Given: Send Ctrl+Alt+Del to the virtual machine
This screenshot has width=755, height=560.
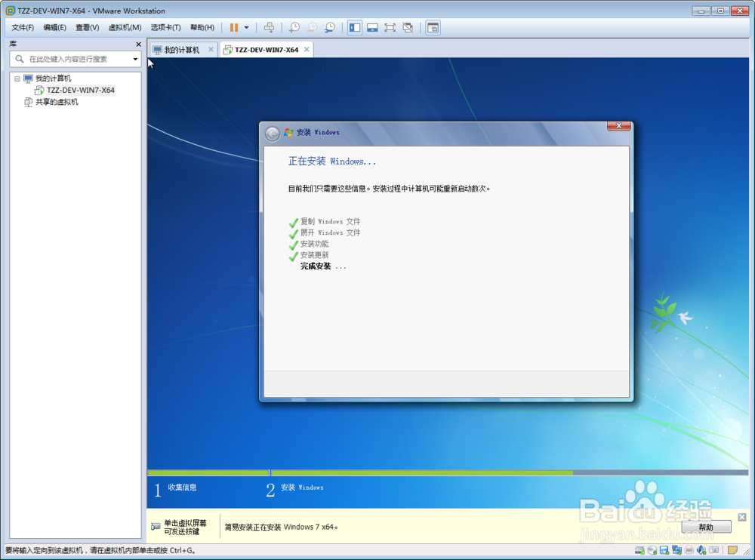Looking at the screenshot, I should tap(270, 27).
